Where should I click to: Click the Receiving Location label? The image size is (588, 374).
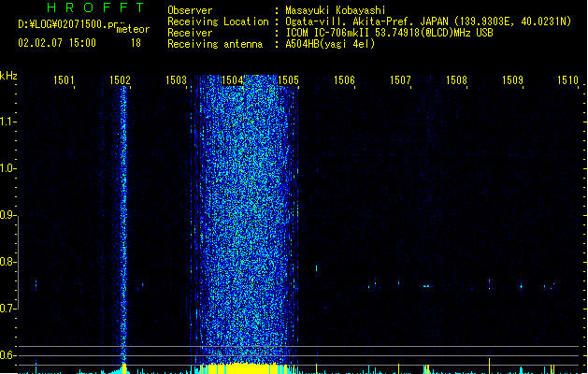[x=218, y=22]
